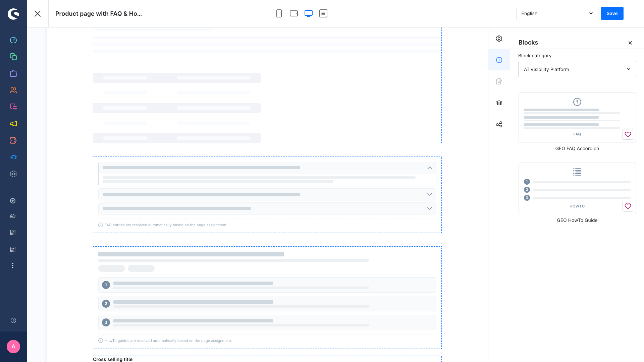Open the basket sidebar icon
The image size is (644, 362).
(x=13, y=216)
